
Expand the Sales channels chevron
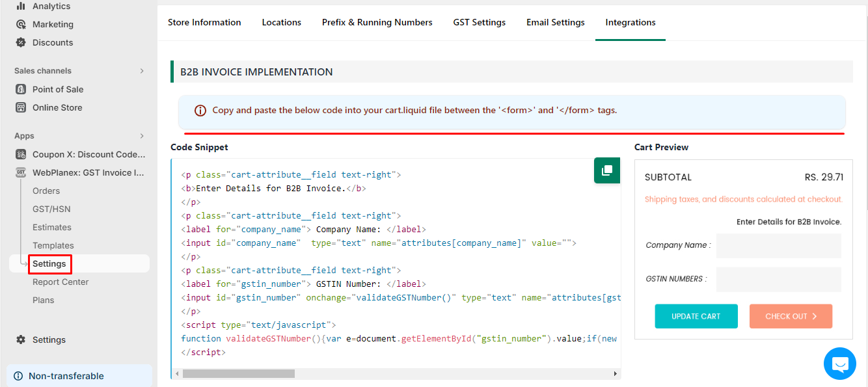pos(142,71)
